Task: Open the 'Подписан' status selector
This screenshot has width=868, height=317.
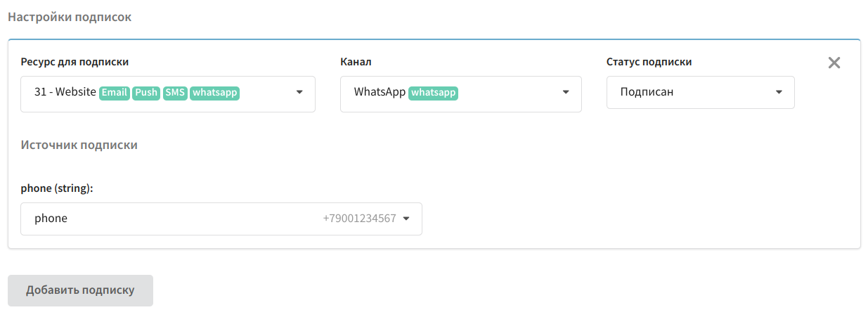Action: [x=701, y=92]
